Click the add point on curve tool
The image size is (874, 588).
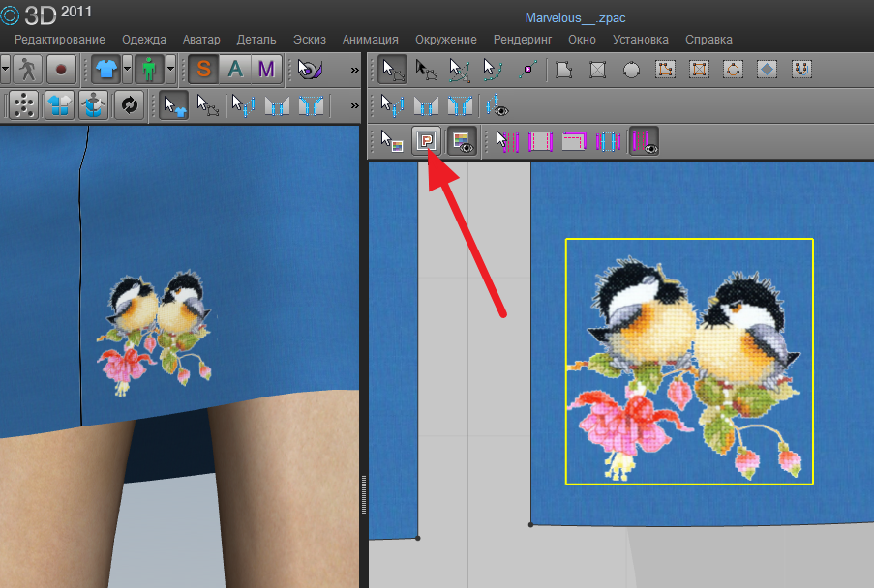click(x=528, y=70)
